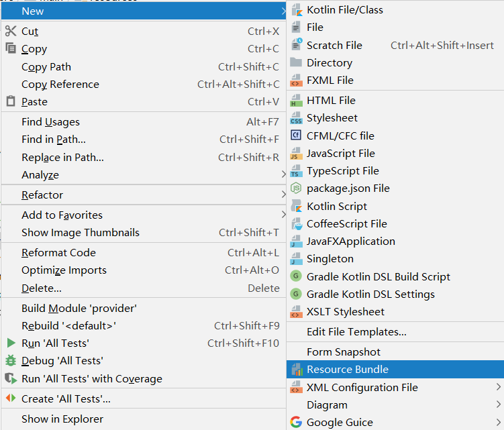Click the Run with Coverage icon
Viewport: 504px width, 430px height.
click(11, 378)
